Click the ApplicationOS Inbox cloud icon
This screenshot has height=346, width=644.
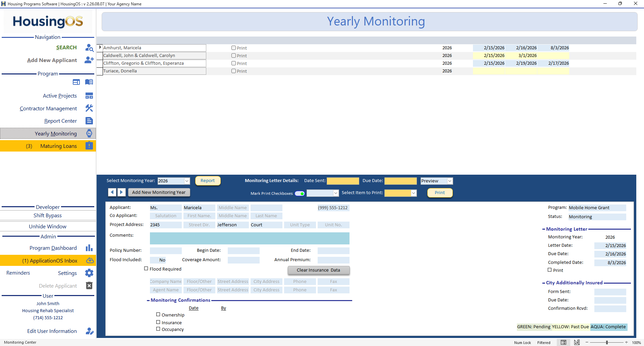pyautogui.click(x=90, y=261)
